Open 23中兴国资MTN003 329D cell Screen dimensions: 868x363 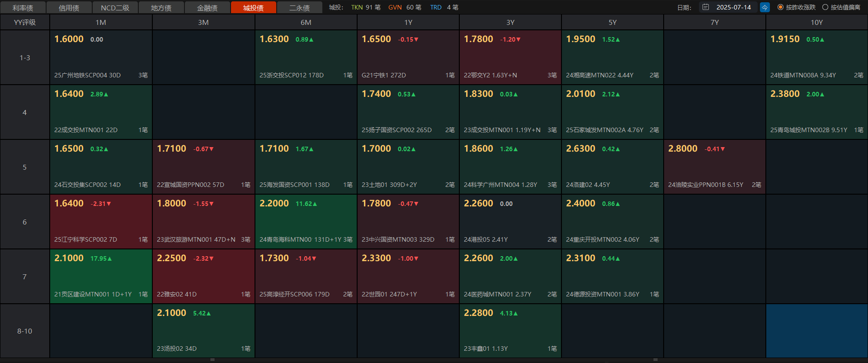(x=408, y=222)
